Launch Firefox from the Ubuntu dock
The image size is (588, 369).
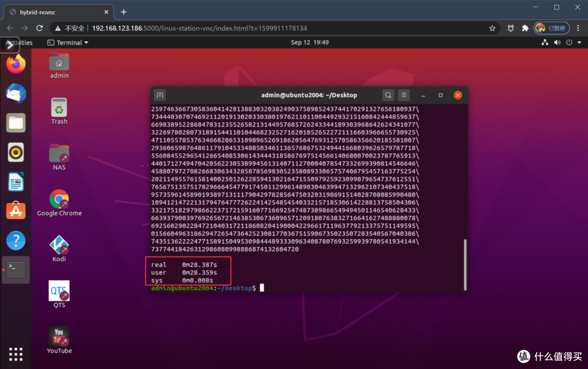pyautogui.click(x=16, y=64)
